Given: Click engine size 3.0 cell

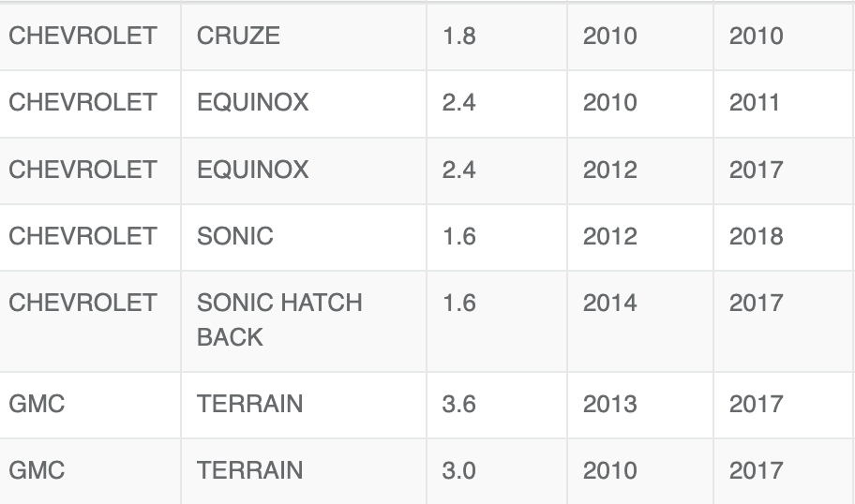Looking at the screenshot, I should point(497,471).
